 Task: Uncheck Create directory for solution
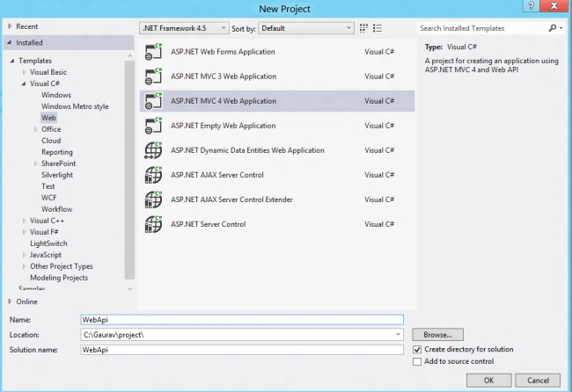(417, 350)
